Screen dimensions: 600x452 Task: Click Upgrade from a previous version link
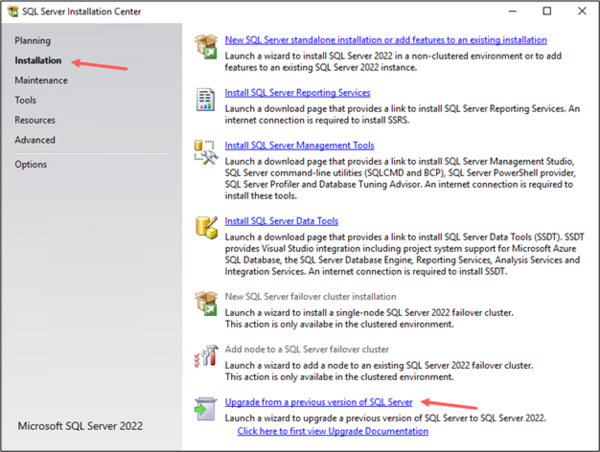click(318, 402)
